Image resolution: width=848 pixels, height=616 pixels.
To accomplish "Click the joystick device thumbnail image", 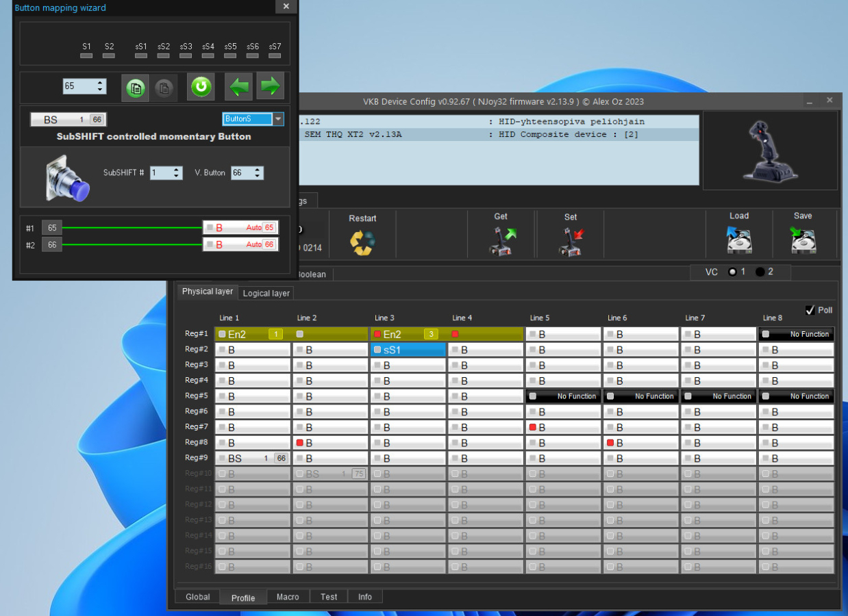I will point(770,150).
